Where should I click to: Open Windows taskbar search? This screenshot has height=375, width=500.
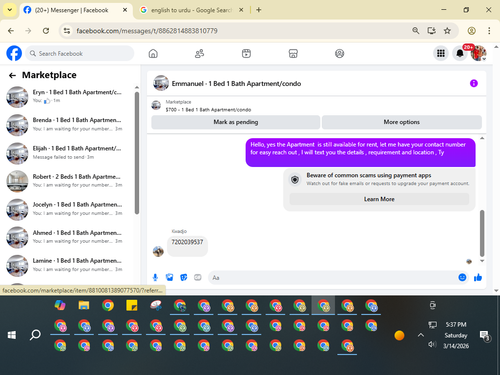pyautogui.click(x=35, y=335)
